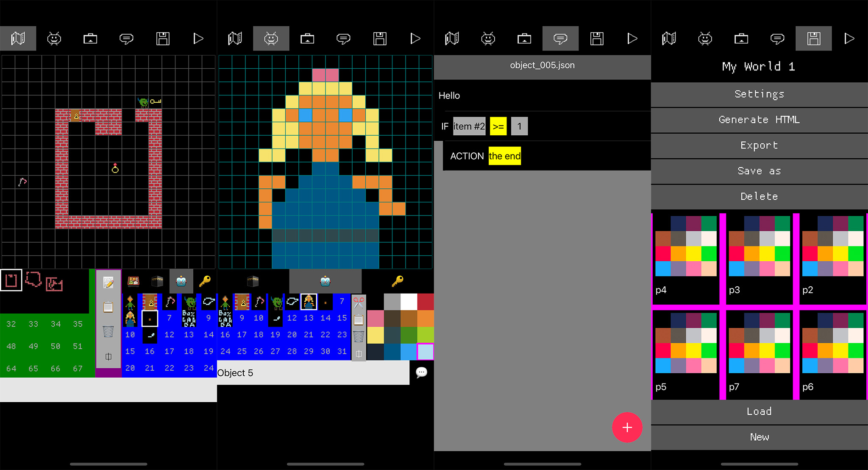Viewport: 868px width, 470px height.
Task: Select the p7 project thumbnail
Action: (x=759, y=355)
